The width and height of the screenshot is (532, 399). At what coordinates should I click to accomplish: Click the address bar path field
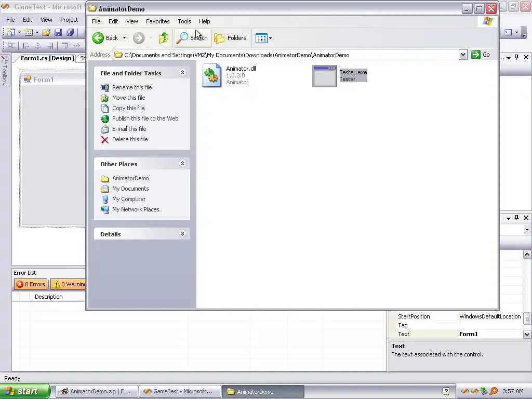point(286,55)
